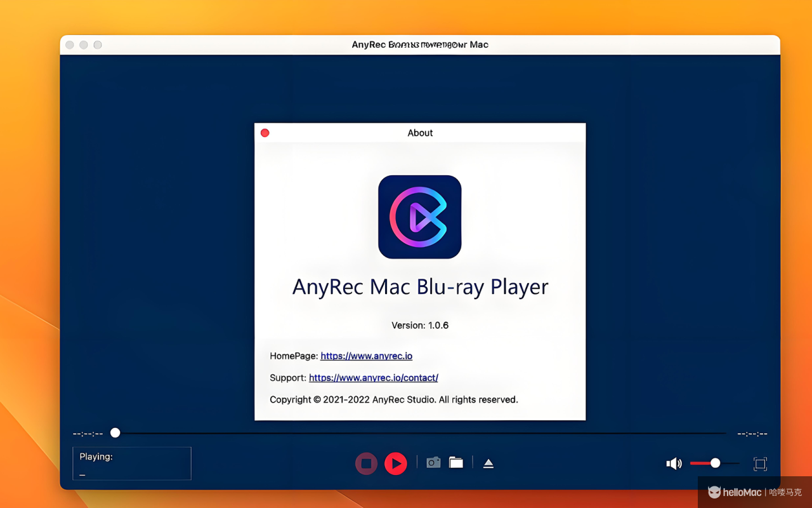Screen dimensions: 812x508
Task: Click the 'Version: 1.0.6' text
Action: pos(420,325)
